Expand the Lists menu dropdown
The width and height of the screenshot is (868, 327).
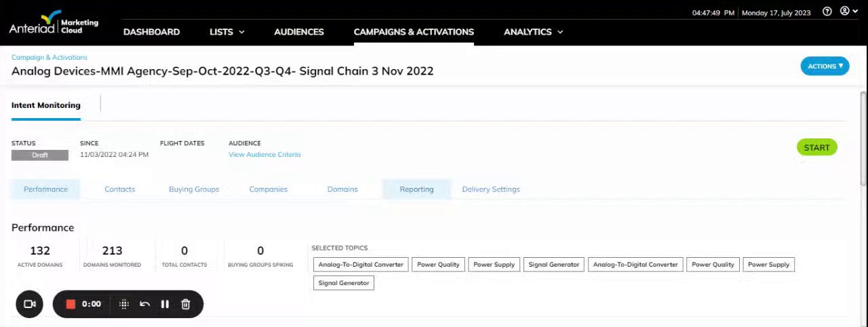click(x=226, y=32)
